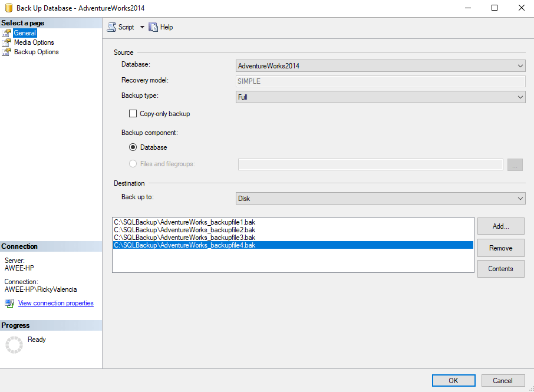534x392 pixels.
Task: Click Cancel to dismiss the dialog
Action: point(503,380)
